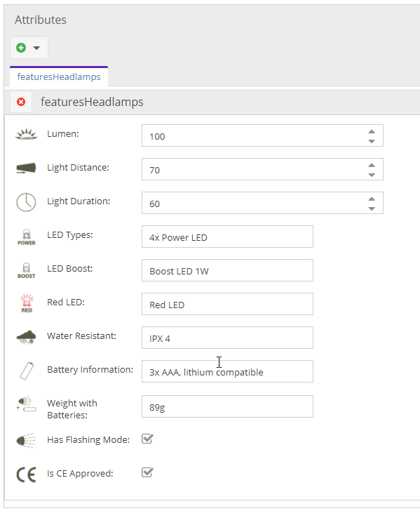Image resolution: width=420 pixels, height=518 pixels.
Task: Click the Light Duration clock icon
Action: [x=26, y=202]
